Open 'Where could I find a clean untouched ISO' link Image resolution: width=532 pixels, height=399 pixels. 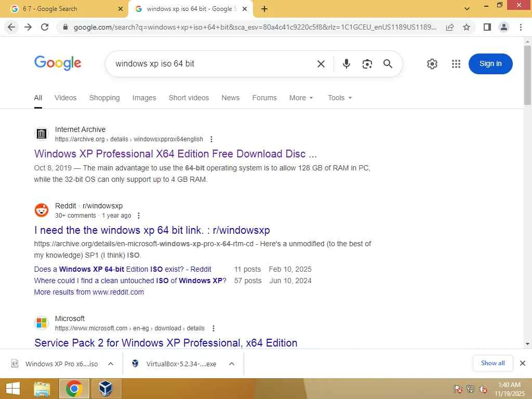point(130,281)
